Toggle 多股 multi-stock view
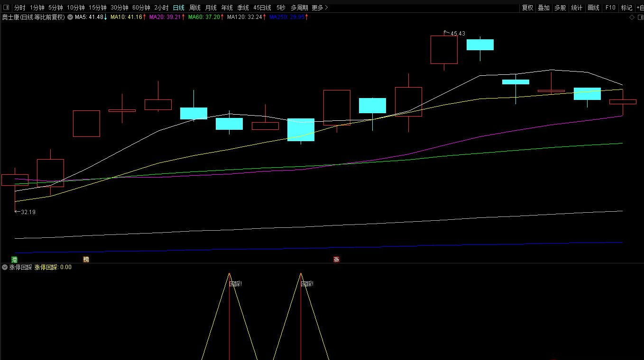 click(560, 8)
